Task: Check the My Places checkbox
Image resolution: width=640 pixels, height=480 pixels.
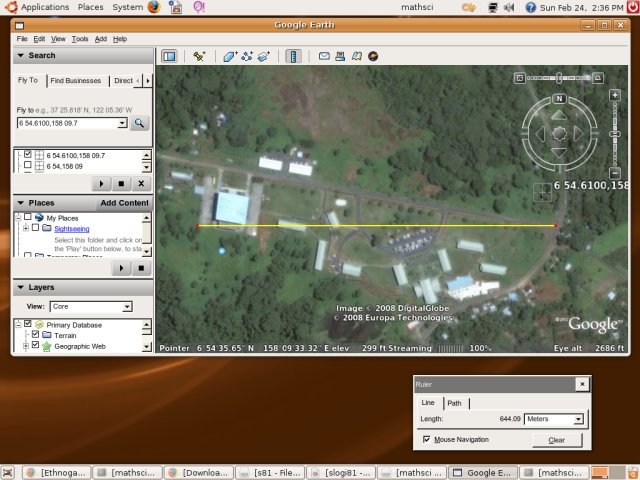Action: click(28, 217)
